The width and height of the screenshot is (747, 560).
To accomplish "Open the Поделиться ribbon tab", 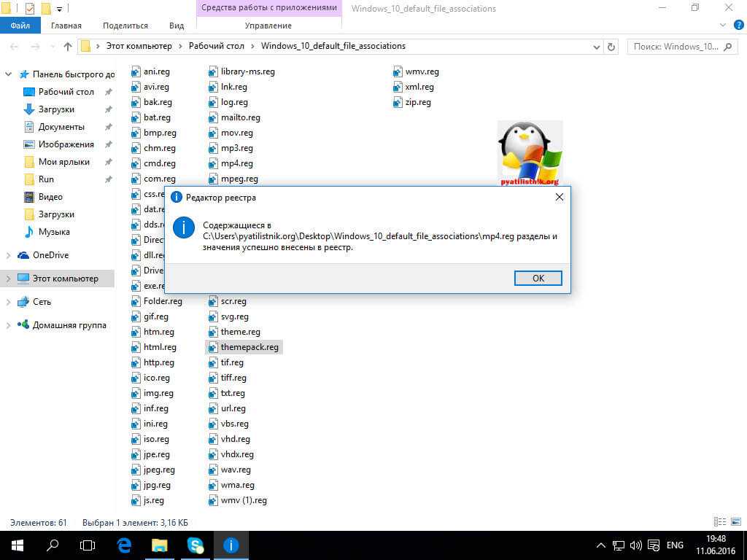I will pyautogui.click(x=125, y=26).
